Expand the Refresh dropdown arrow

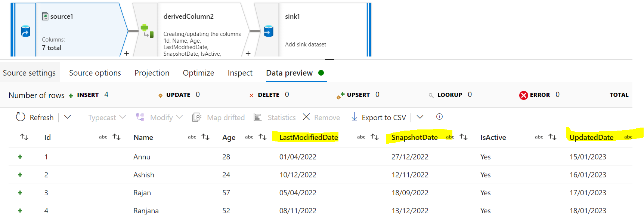click(x=68, y=117)
